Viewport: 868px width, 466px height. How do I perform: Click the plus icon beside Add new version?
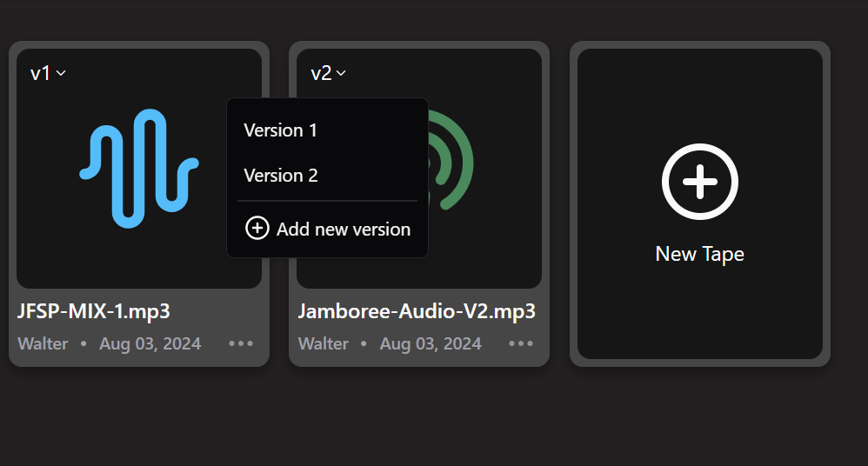(257, 229)
